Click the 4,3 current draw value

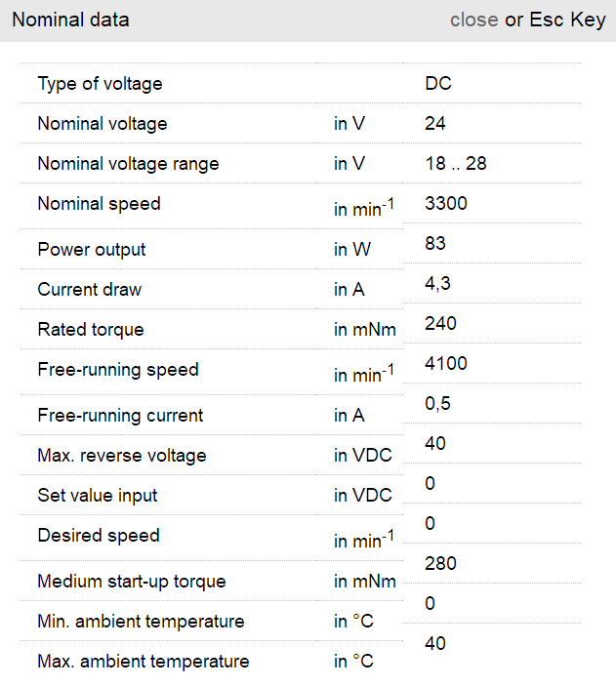[x=437, y=283]
